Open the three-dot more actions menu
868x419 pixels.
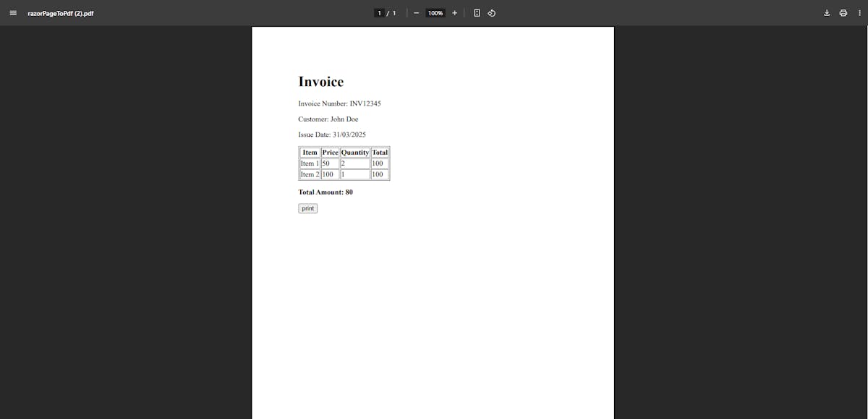coord(858,13)
